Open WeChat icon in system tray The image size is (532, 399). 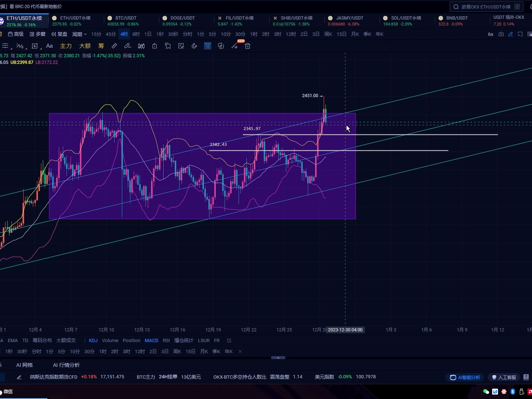pyautogui.click(x=486, y=392)
